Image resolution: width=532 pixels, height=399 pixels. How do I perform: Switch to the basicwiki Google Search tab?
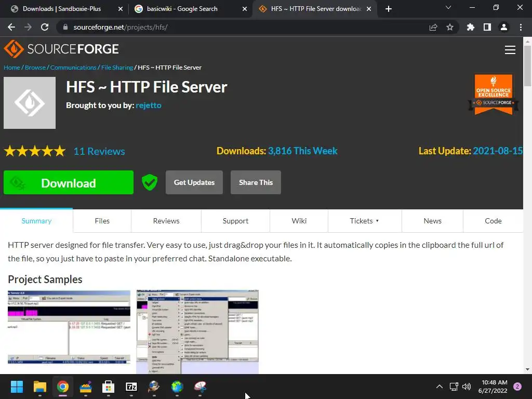coord(182,9)
